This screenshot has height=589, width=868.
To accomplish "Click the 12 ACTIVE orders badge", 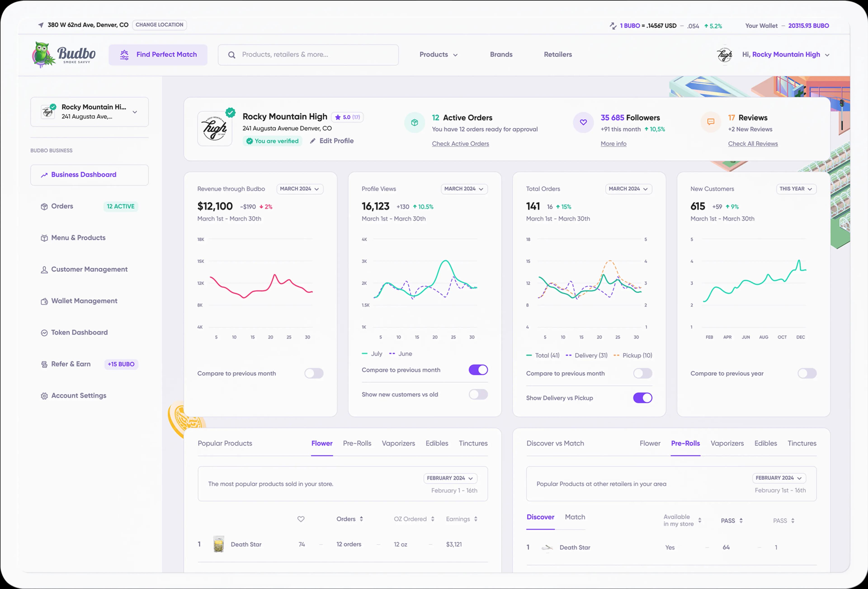I will [121, 207].
